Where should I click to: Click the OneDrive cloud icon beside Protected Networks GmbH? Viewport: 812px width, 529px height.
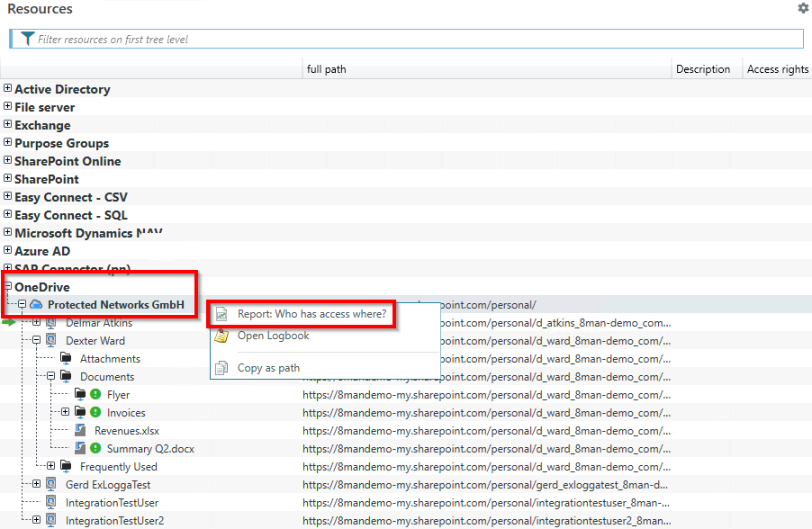tap(37, 305)
